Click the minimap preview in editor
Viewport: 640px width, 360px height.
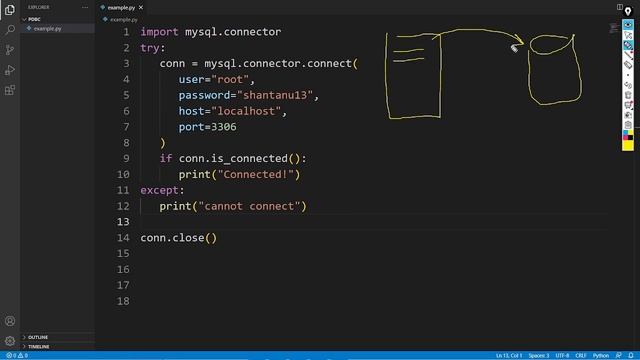pos(614,28)
